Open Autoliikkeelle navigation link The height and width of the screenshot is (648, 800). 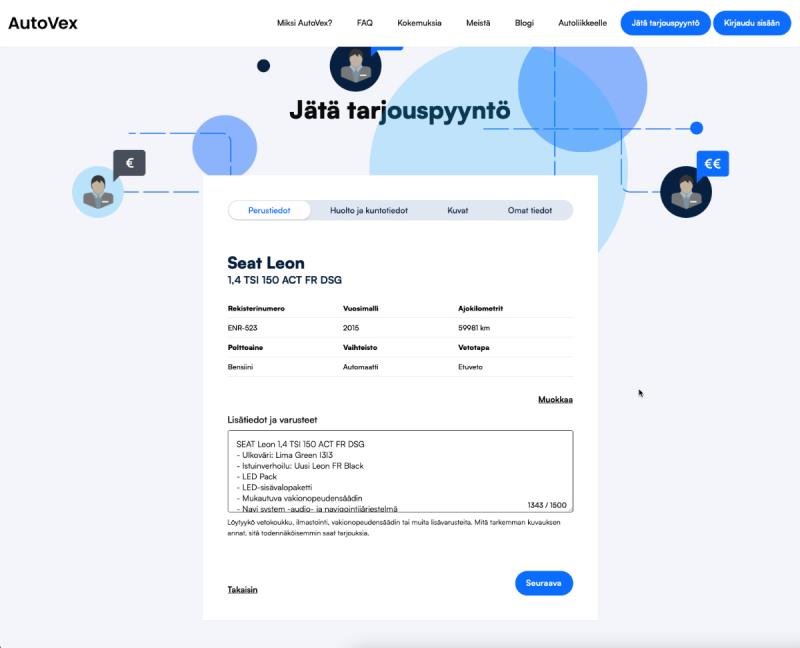(x=582, y=23)
